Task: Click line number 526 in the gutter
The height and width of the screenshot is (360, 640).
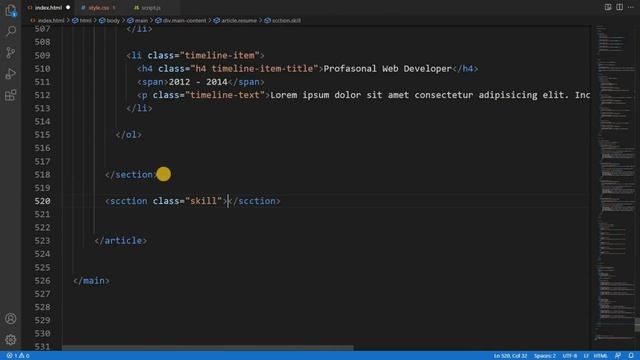Action: 42,280
